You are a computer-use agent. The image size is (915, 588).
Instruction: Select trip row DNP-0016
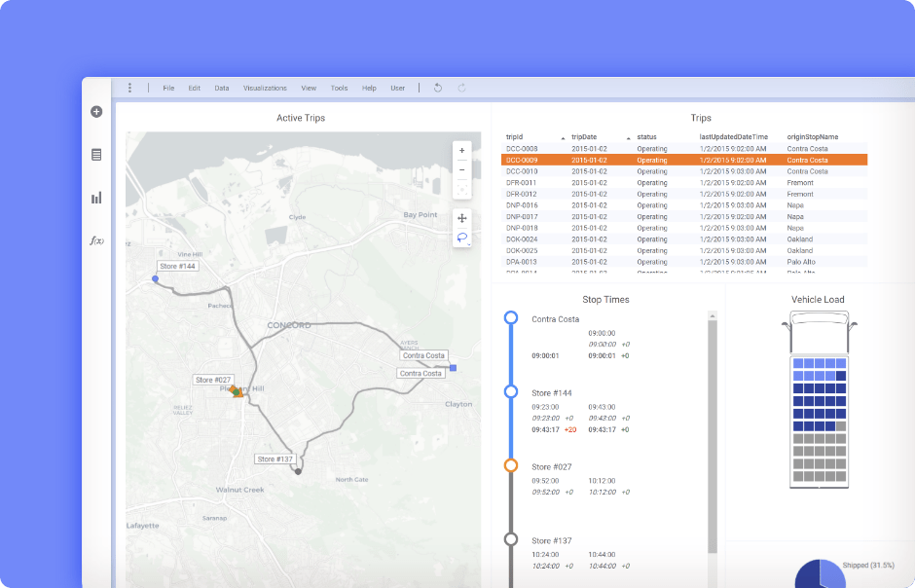[x=684, y=205]
